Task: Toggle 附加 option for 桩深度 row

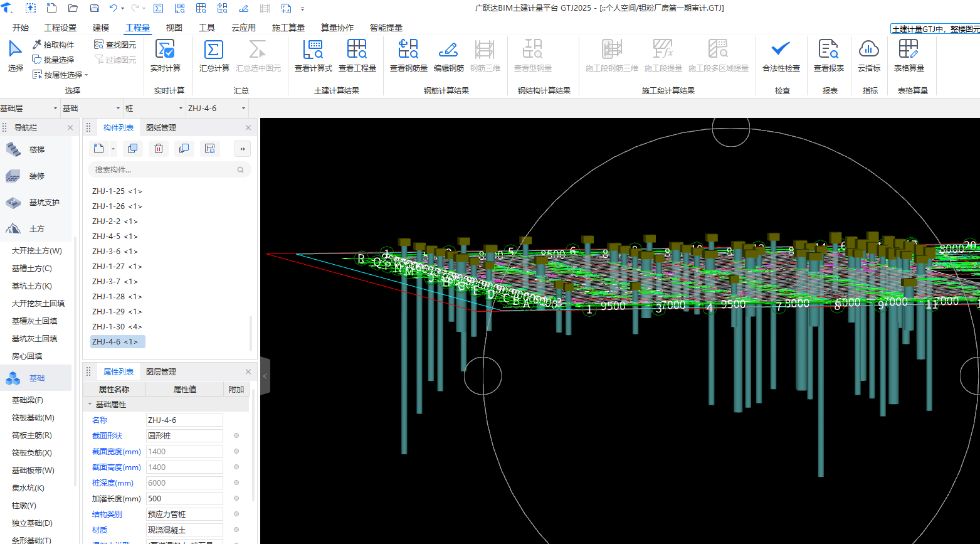Action: coord(236,483)
